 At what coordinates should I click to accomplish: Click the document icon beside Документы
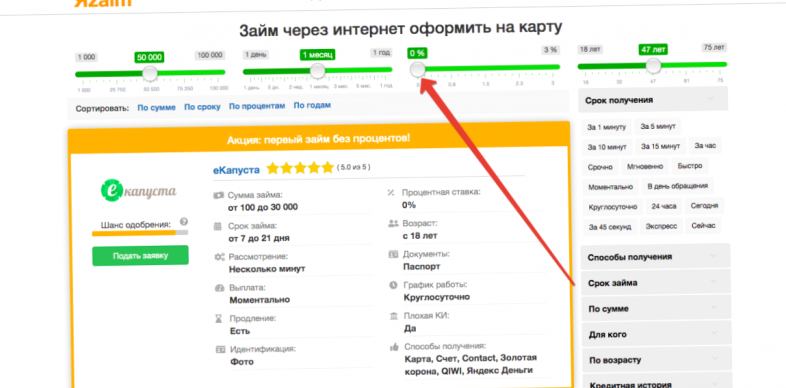(393, 254)
